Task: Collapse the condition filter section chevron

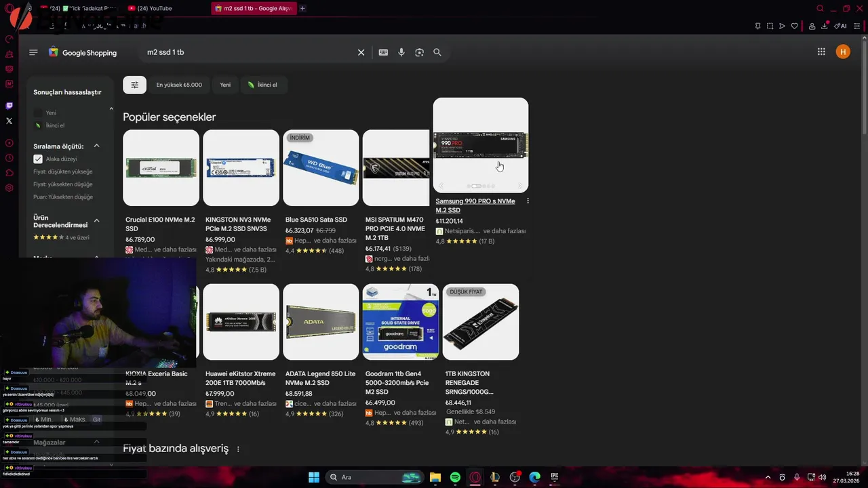Action: click(111, 108)
